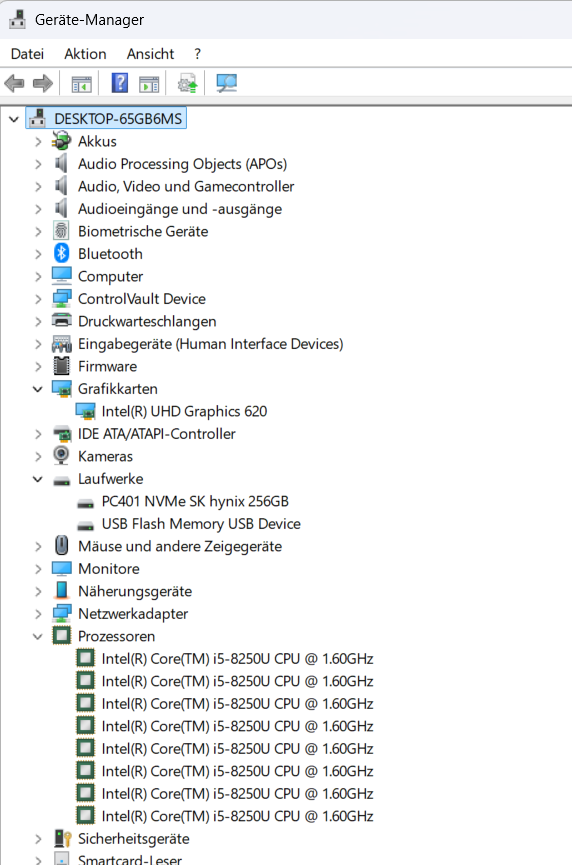Click the fingerprint icon for Biometrische Geräte
Image resolution: width=572 pixels, height=865 pixels.
61,231
